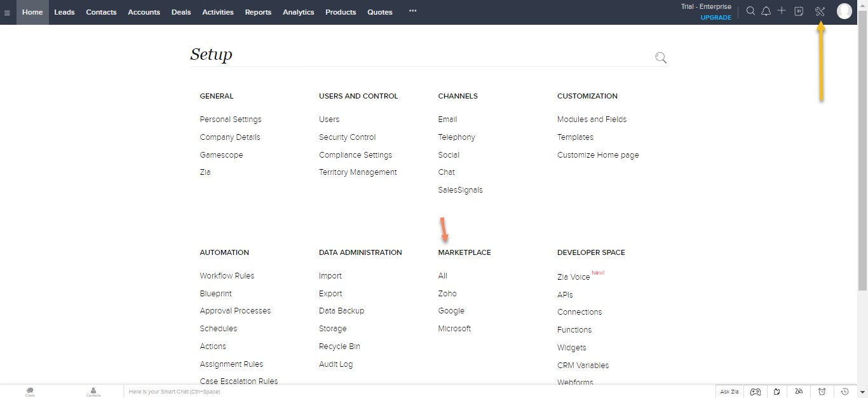Open the Gamescope gamepad icon in bottom bar

coord(756,392)
